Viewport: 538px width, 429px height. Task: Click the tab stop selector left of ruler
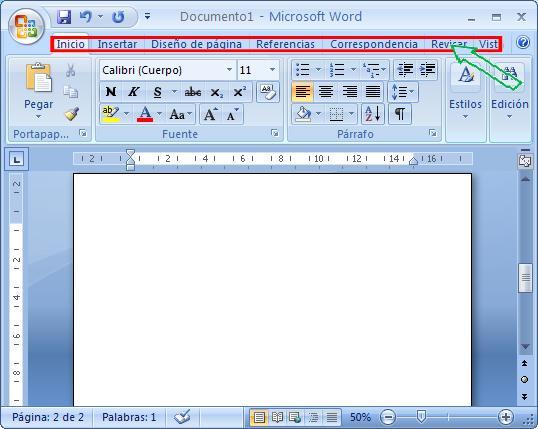coord(16,159)
